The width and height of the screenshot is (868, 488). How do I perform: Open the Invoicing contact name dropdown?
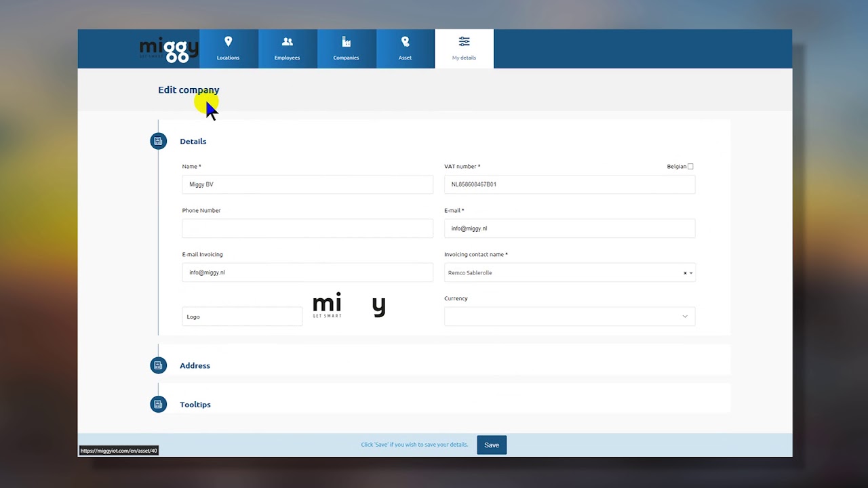click(570, 272)
